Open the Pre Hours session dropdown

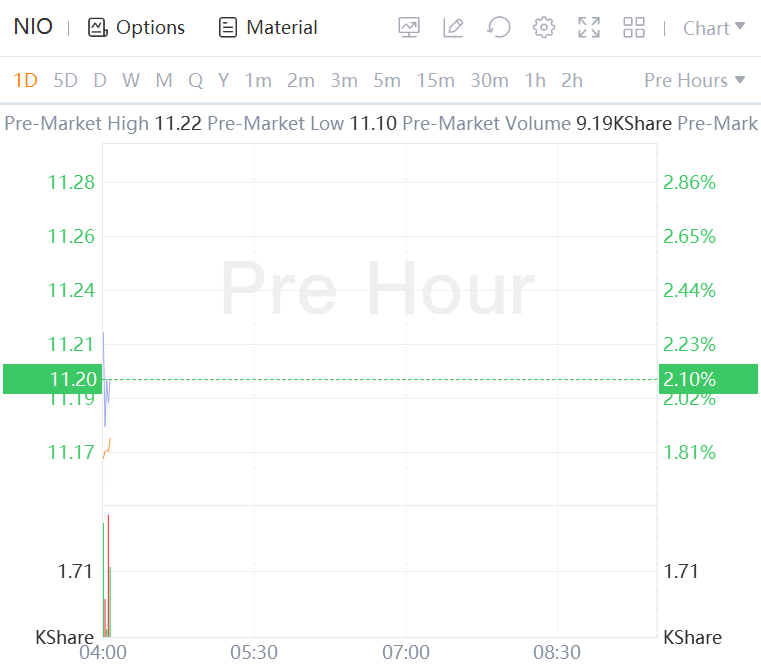coord(694,80)
